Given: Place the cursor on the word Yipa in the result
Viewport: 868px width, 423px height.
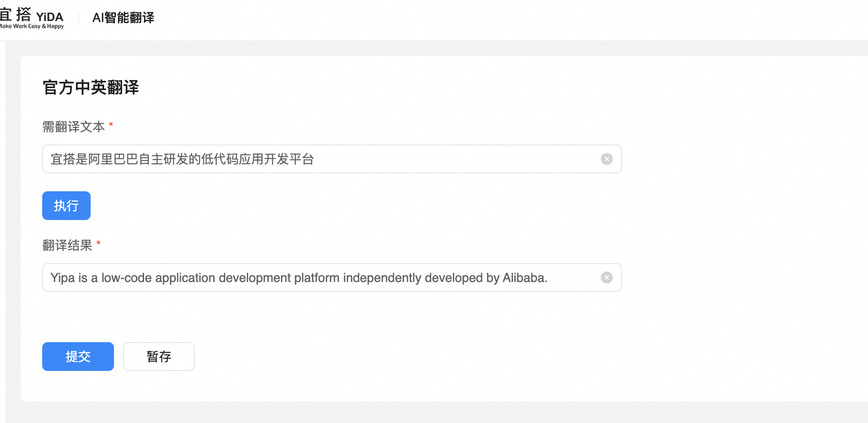Looking at the screenshot, I should tap(62, 278).
